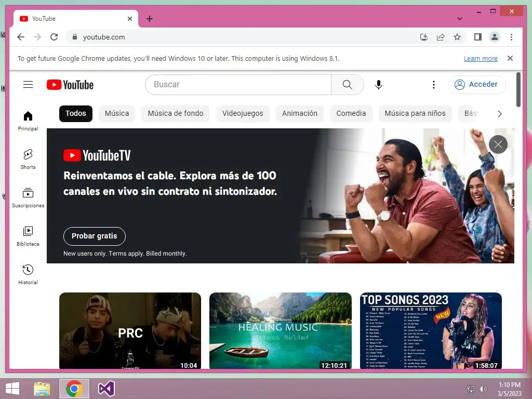Open Chrome profile avatar
The width and height of the screenshot is (532, 399).
tap(495, 37)
